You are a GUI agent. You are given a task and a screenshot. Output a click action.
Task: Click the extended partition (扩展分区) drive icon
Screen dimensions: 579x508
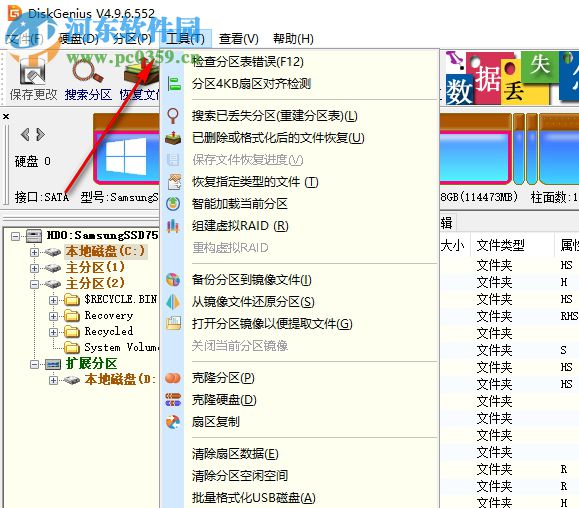53,364
